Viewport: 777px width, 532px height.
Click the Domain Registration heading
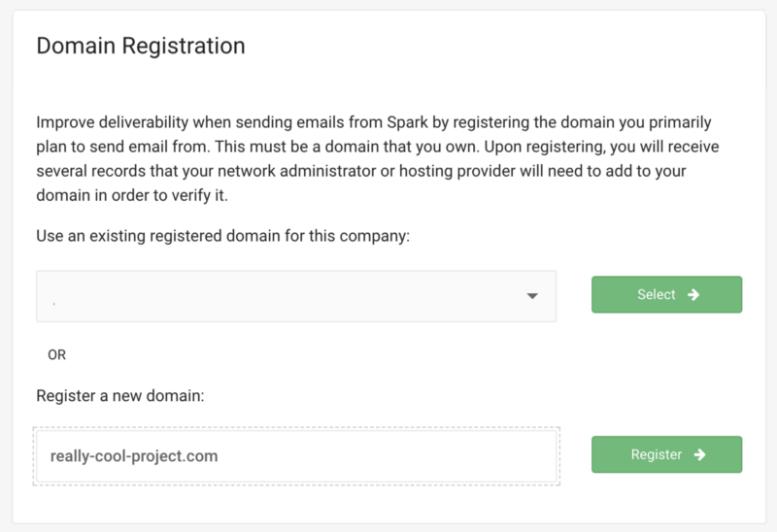[141, 46]
